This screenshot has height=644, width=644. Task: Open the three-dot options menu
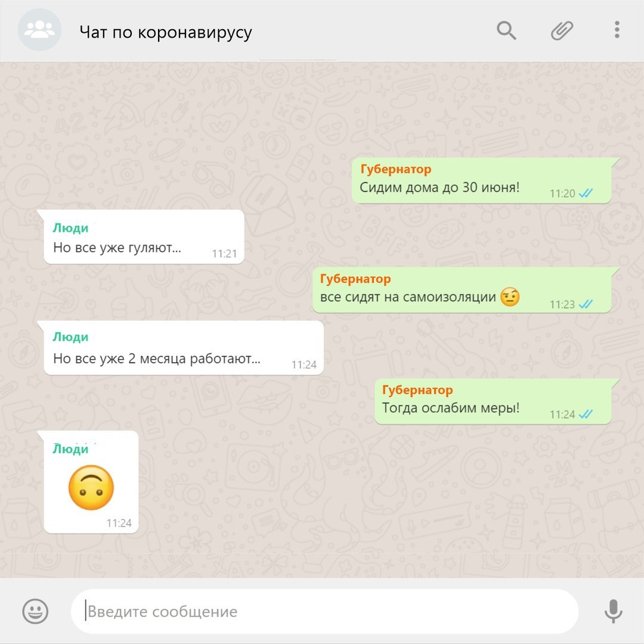(x=617, y=30)
